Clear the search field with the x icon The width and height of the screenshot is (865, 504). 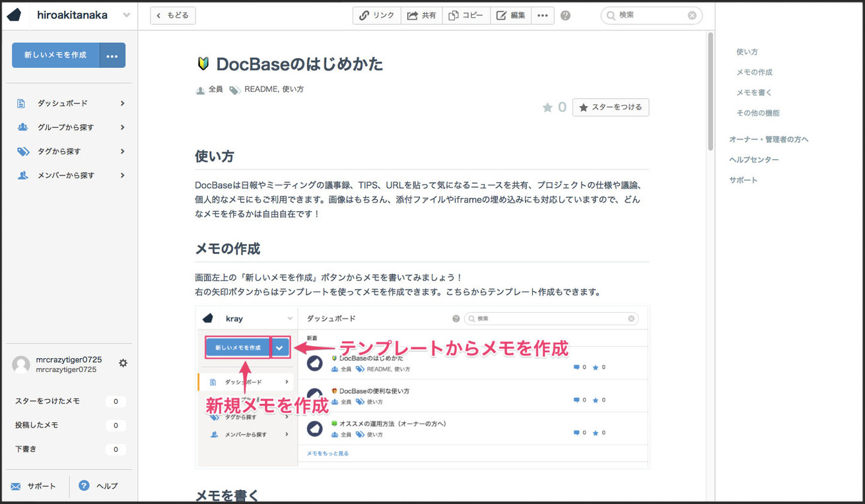point(692,15)
